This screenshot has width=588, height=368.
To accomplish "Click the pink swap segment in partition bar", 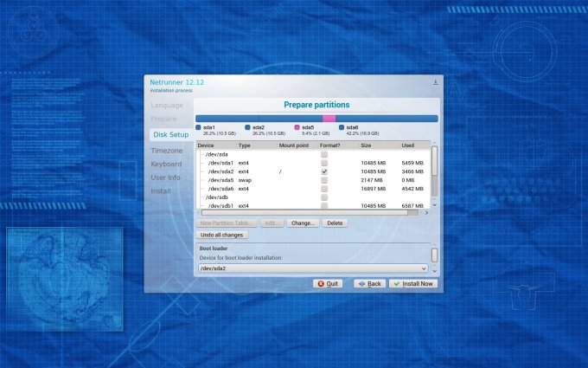I will pos(329,118).
